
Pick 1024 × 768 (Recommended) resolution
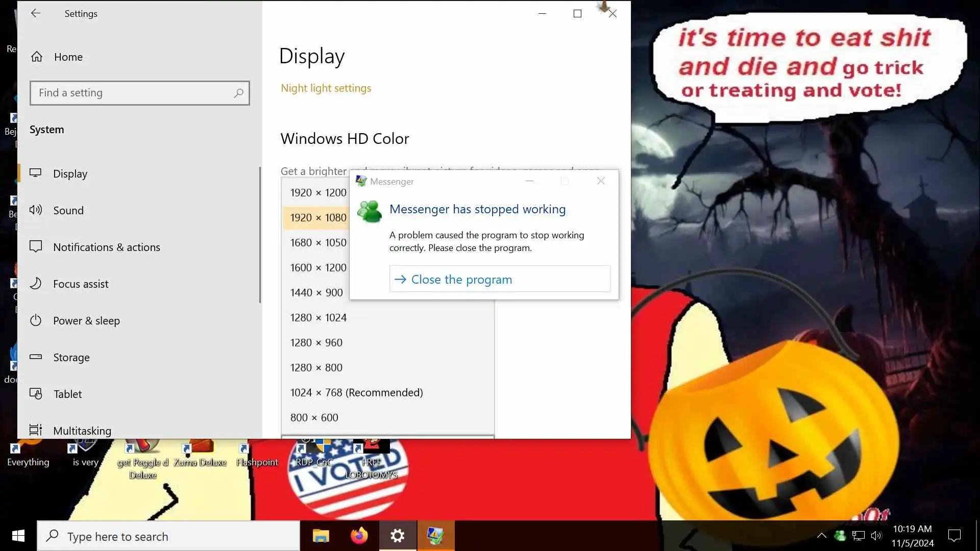(x=356, y=392)
